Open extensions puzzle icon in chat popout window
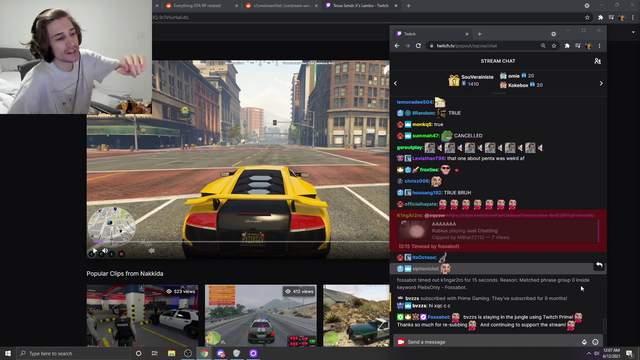The width and height of the screenshot is (640, 360). coord(567,46)
